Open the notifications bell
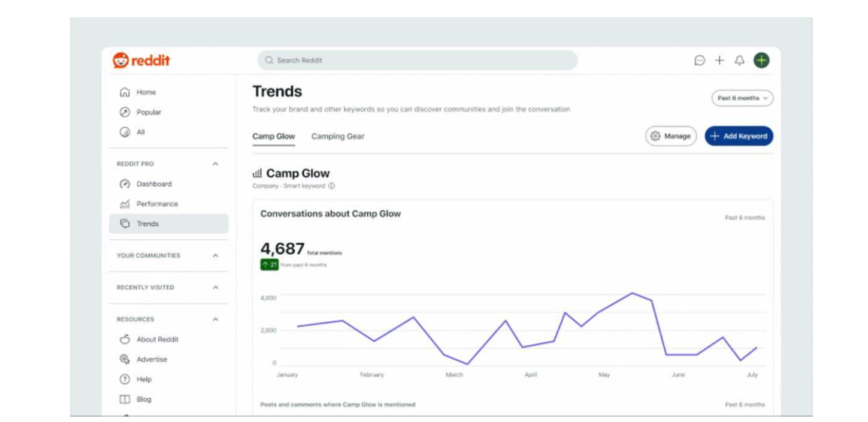Screen dimensions: 868x422 click(740, 61)
